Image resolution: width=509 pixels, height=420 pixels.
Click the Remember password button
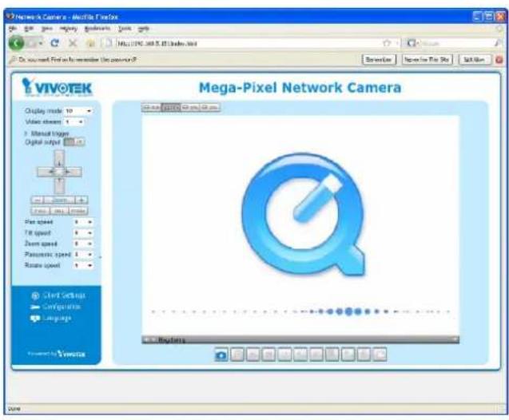[x=379, y=60]
